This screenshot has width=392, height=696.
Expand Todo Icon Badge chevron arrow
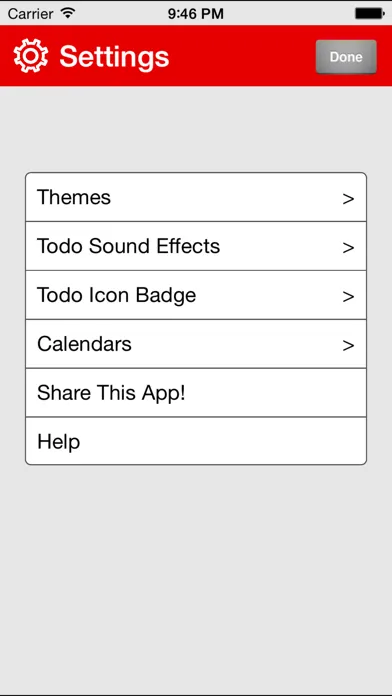pyautogui.click(x=348, y=297)
